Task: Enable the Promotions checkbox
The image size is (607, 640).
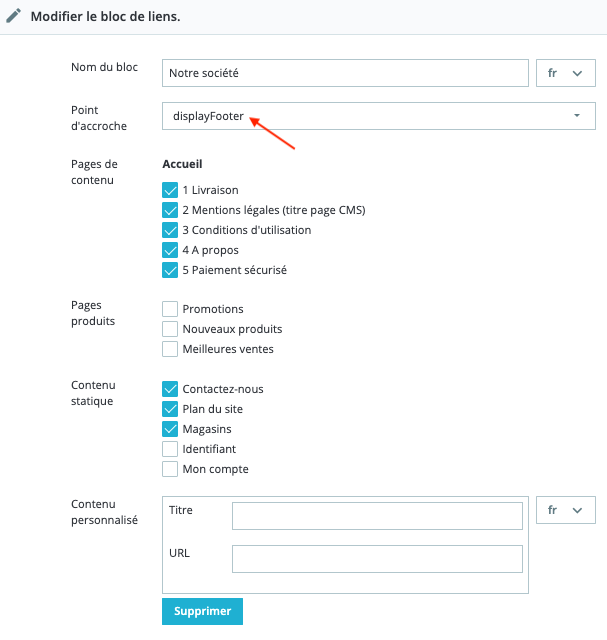Action: coord(170,309)
